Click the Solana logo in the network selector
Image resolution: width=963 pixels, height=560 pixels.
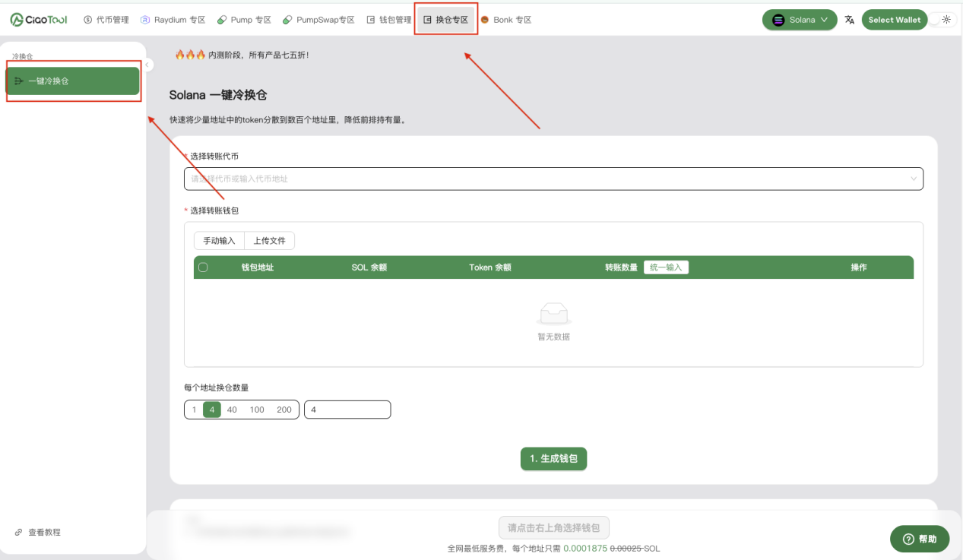coord(778,21)
